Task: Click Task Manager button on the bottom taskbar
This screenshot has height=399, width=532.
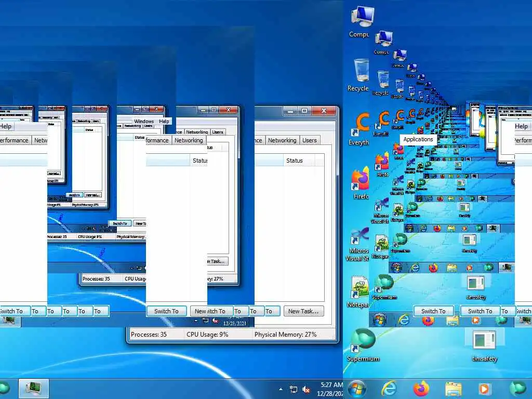Action: (34, 389)
